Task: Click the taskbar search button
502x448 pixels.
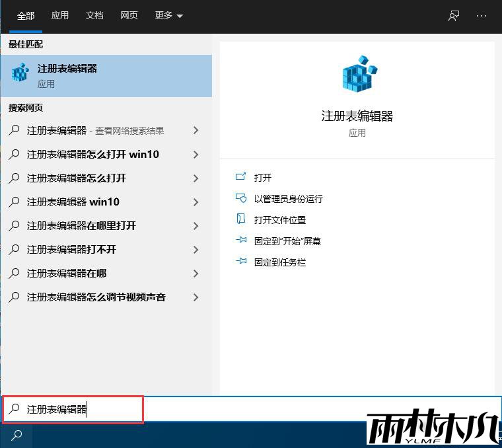Action: 17,435
